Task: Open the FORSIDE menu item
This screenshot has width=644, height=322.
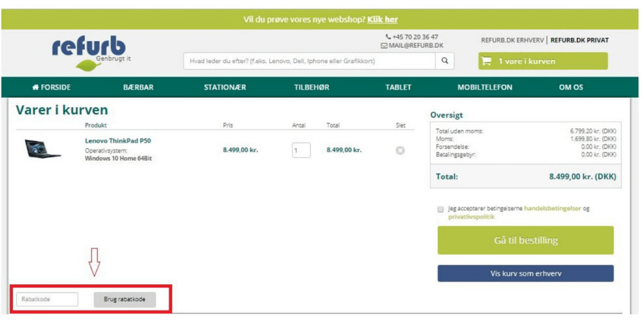Action: 52,87
